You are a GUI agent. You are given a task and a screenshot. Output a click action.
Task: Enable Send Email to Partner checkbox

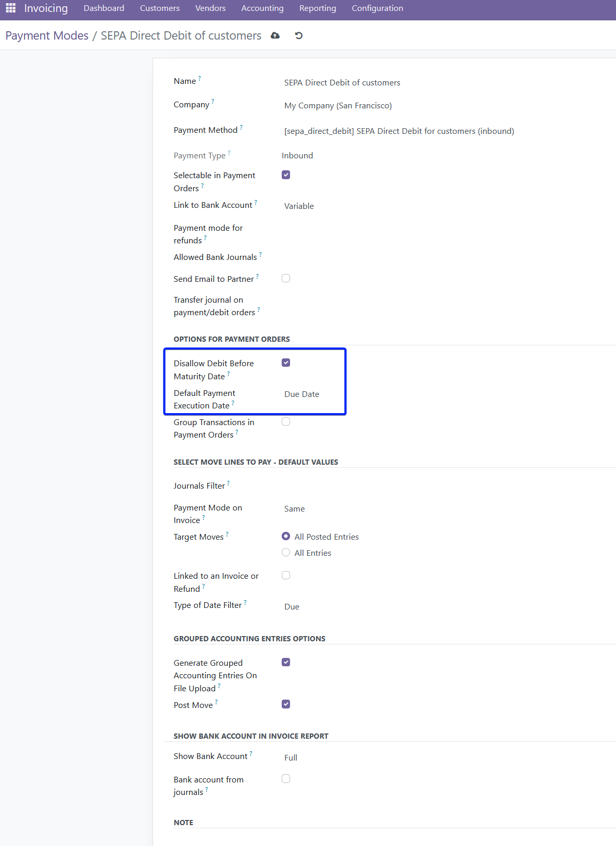click(x=286, y=278)
